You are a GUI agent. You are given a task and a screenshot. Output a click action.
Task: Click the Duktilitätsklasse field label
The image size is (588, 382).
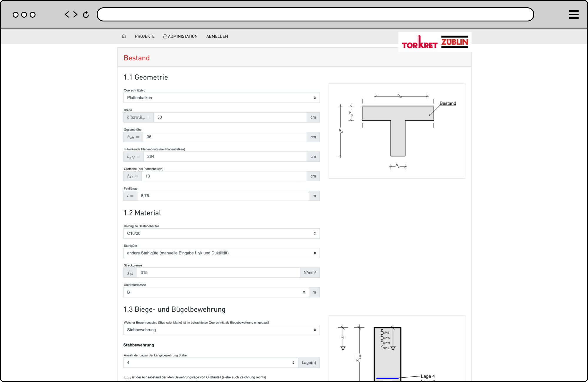tap(135, 285)
